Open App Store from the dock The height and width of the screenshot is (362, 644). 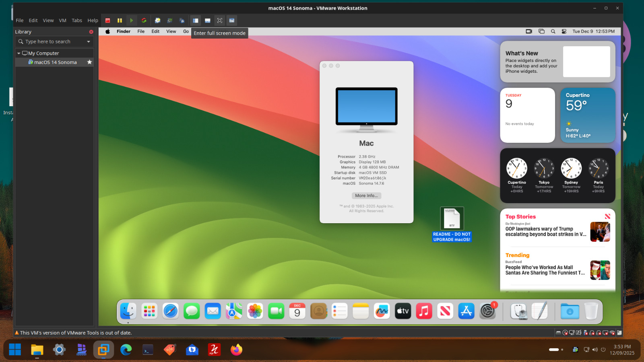pos(466,311)
